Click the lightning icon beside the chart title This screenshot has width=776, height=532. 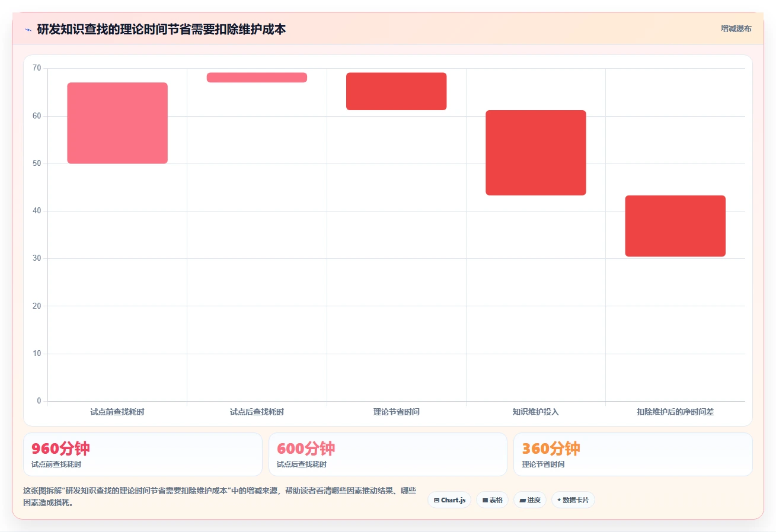(x=28, y=29)
